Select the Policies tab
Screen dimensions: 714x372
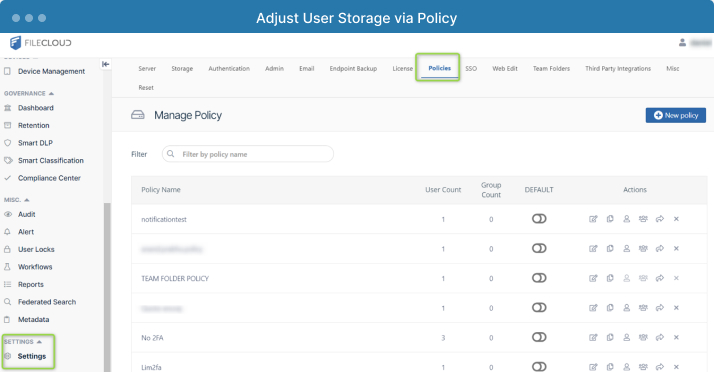(x=439, y=68)
